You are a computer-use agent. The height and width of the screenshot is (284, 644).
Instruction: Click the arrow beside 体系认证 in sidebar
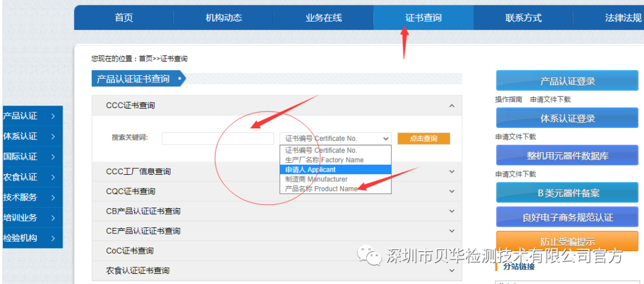[54, 137]
